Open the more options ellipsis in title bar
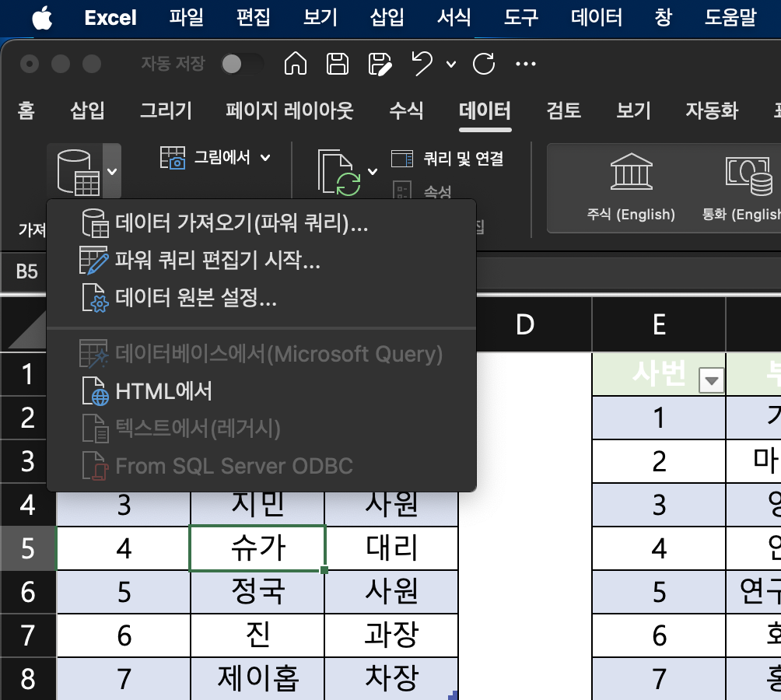The width and height of the screenshot is (781, 700). [526, 64]
